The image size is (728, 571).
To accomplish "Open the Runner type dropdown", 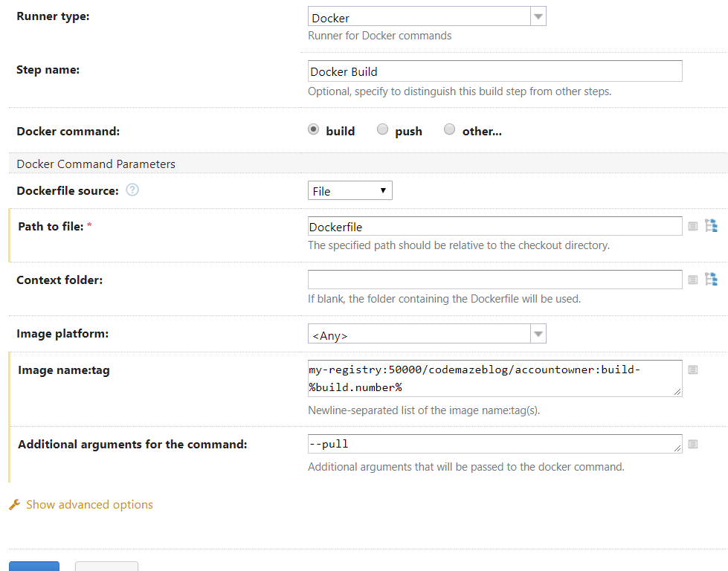I will 427,17.
